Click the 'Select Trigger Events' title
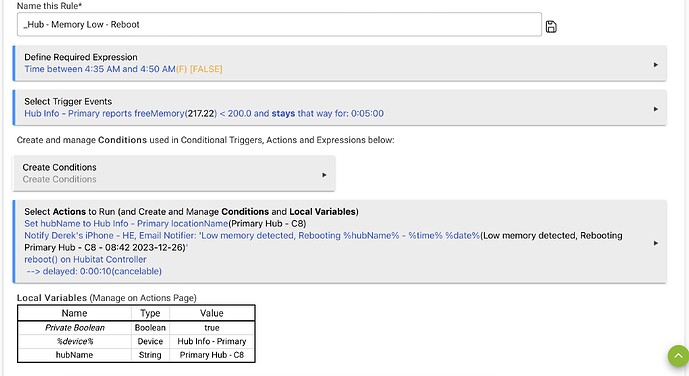689x376 pixels. [x=68, y=101]
